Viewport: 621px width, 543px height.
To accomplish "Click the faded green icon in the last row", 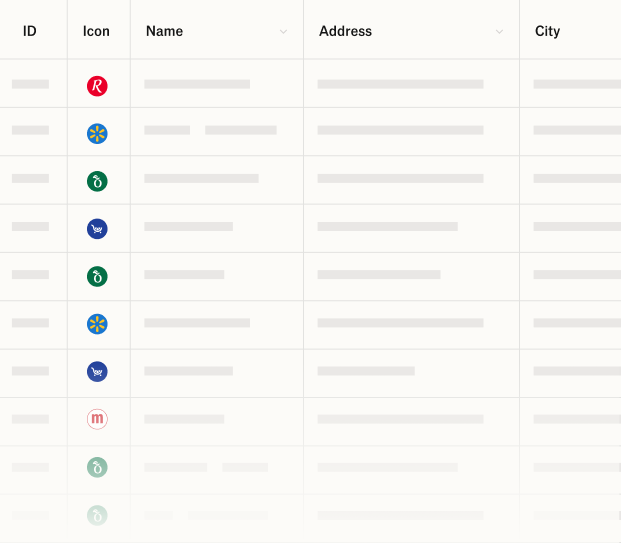I will click(x=97, y=515).
